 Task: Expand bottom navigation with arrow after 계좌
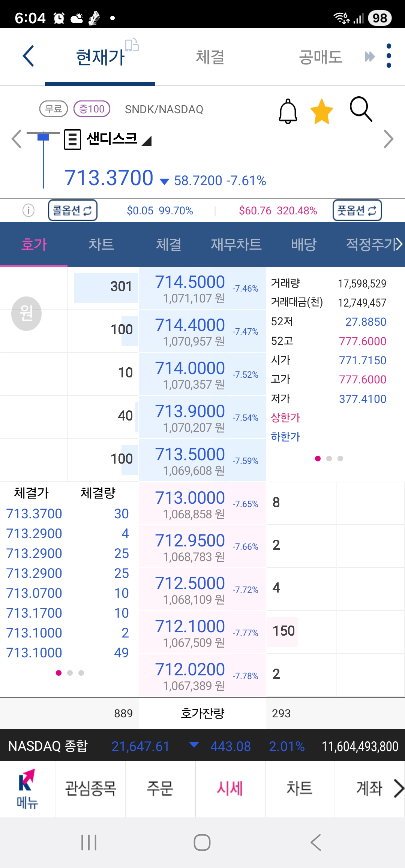(x=398, y=788)
